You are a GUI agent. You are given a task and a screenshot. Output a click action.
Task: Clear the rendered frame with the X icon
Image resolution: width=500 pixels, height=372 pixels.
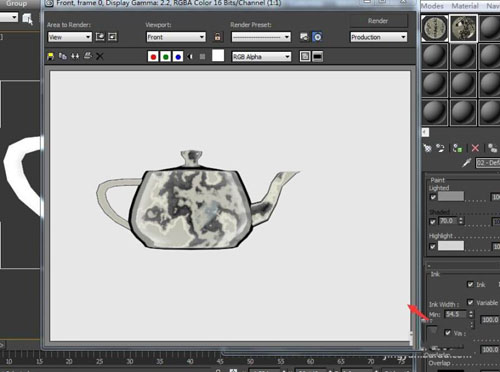point(99,56)
